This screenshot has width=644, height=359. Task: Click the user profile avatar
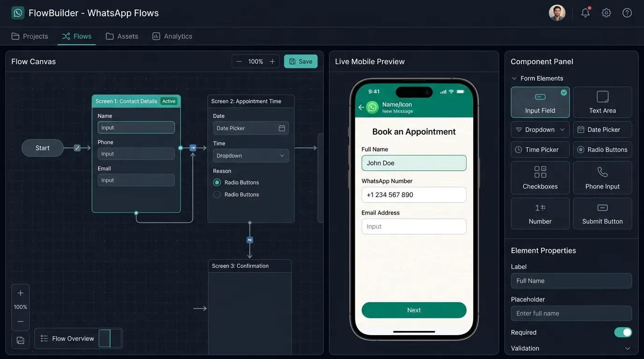557,13
